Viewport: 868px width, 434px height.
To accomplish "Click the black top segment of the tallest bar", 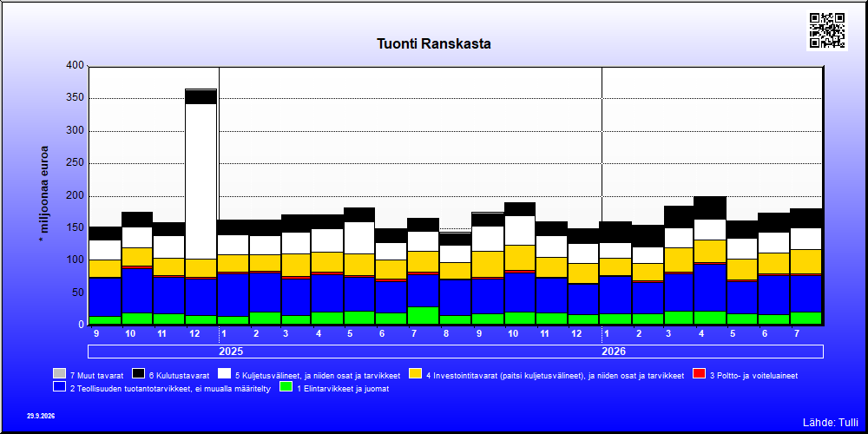I will point(201,97).
